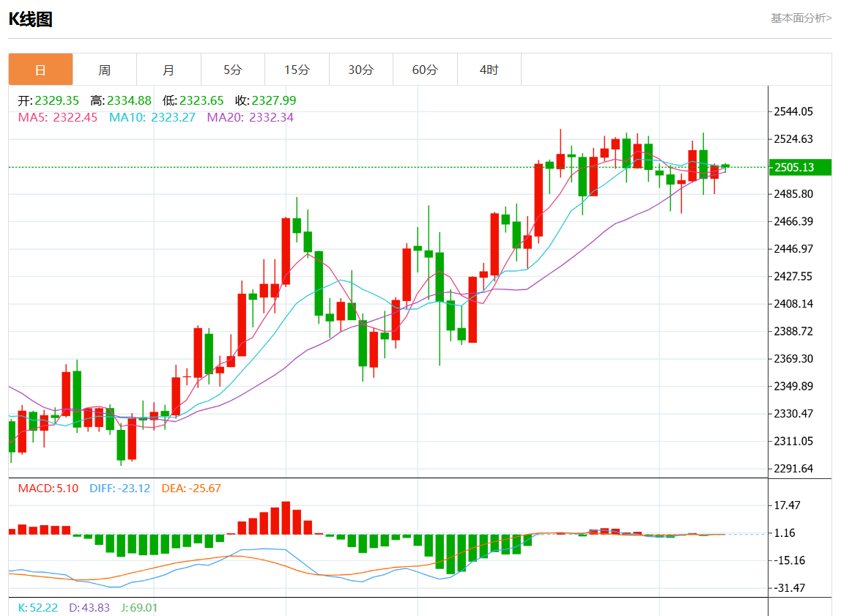Click the J:69.01 KDJ value
The image size is (863, 616).
click(139, 608)
